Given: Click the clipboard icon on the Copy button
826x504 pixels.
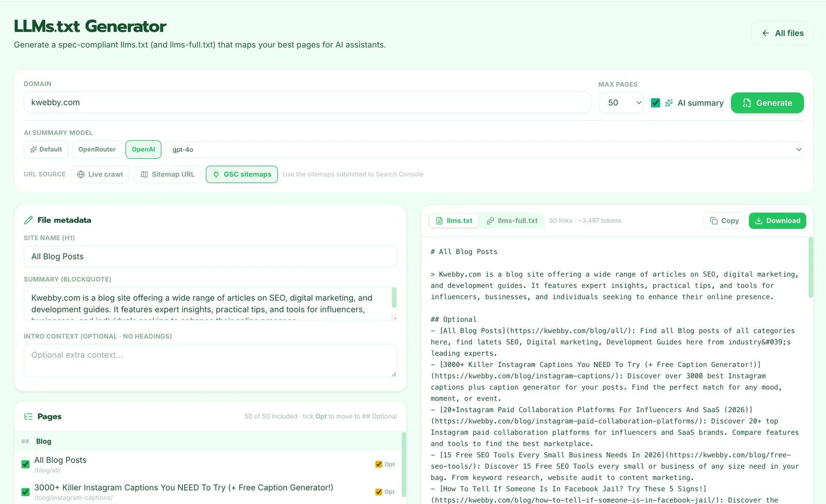Looking at the screenshot, I should [x=714, y=221].
